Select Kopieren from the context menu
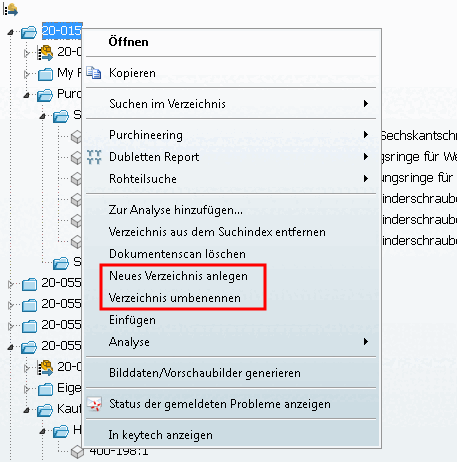The height and width of the screenshot is (462, 457). click(x=132, y=73)
